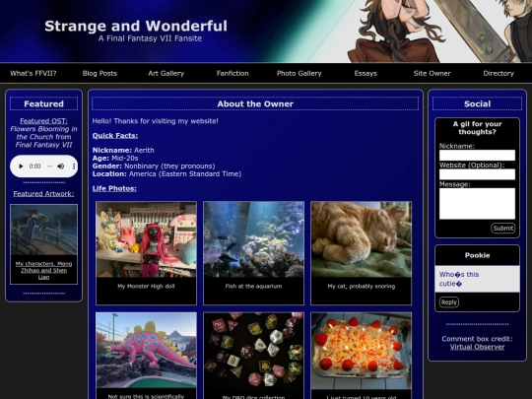The image size is (532, 399).
Task: Open the Photo Gallery page
Action: coord(299,73)
